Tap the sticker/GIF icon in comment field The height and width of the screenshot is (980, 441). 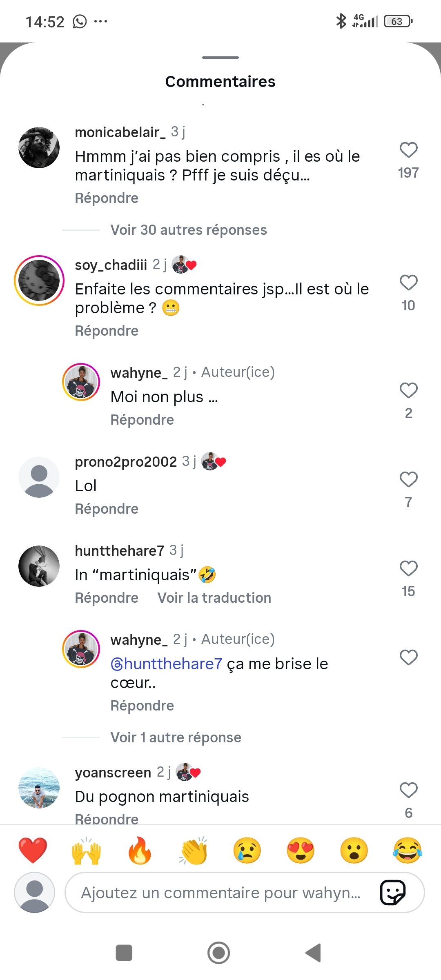click(x=392, y=893)
